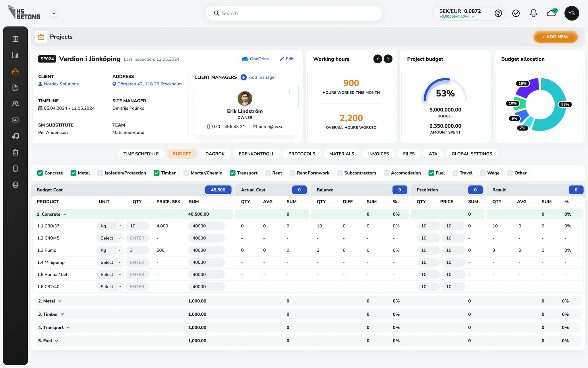Viewport: 588px width, 368px height.
Task: Uncheck the Metal category checkbox
Action: tap(73, 173)
